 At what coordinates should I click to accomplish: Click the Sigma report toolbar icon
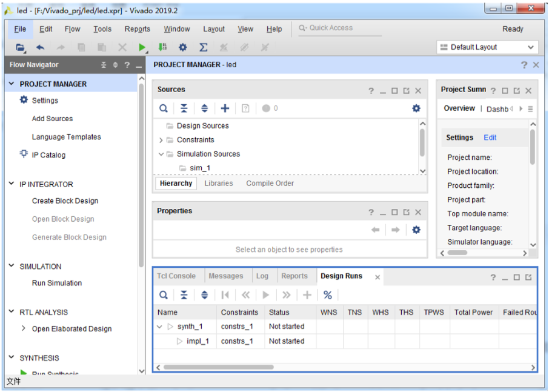pyautogui.click(x=204, y=47)
